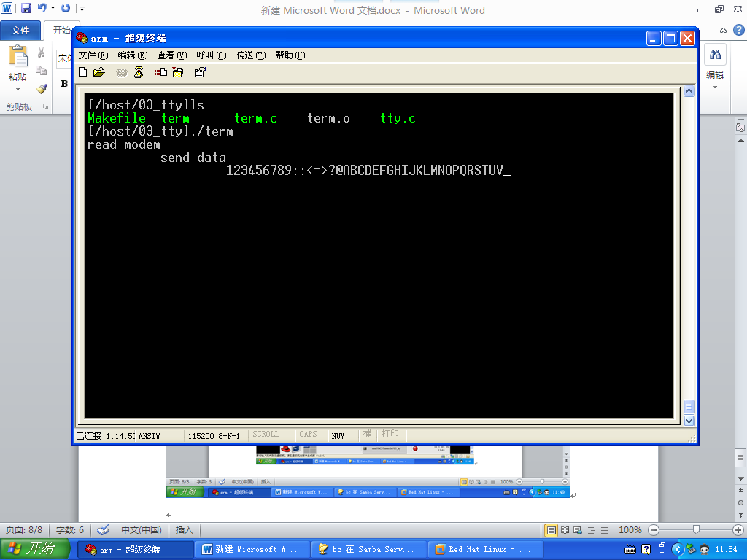This screenshot has width=747, height=560.
Task: Switch to Full Screen Reading view
Action: pyautogui.click(x=565, y=530)
